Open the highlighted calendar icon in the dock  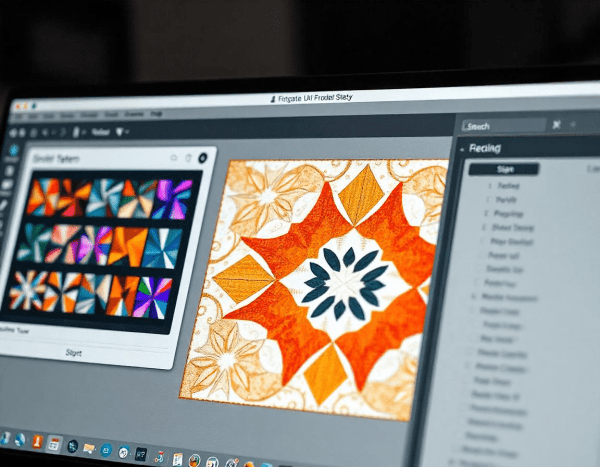pos(54,444)
